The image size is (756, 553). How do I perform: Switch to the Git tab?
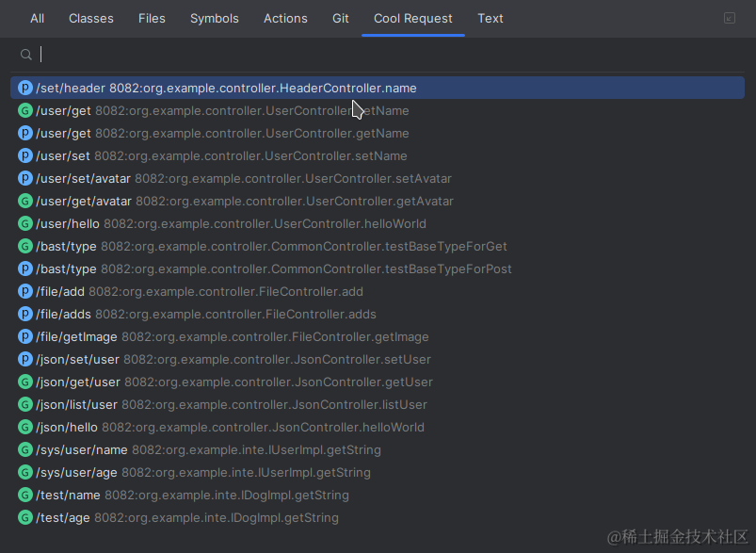pyautogui.click(x=341, y=18)
